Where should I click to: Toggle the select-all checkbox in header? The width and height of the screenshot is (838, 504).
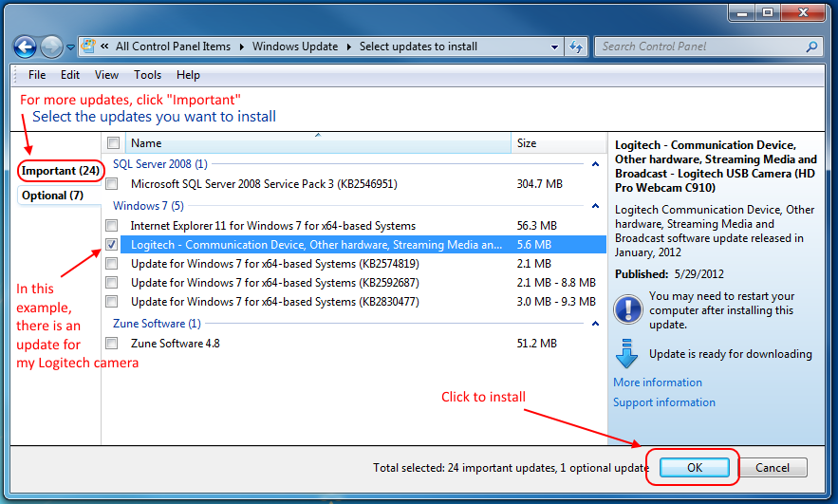coord(113,143)
